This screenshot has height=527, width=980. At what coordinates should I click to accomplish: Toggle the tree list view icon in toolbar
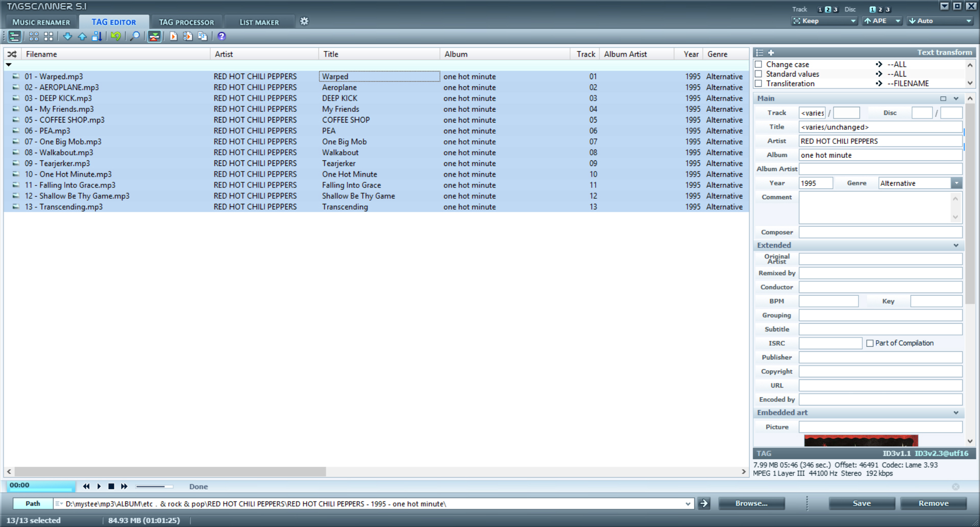14,36
